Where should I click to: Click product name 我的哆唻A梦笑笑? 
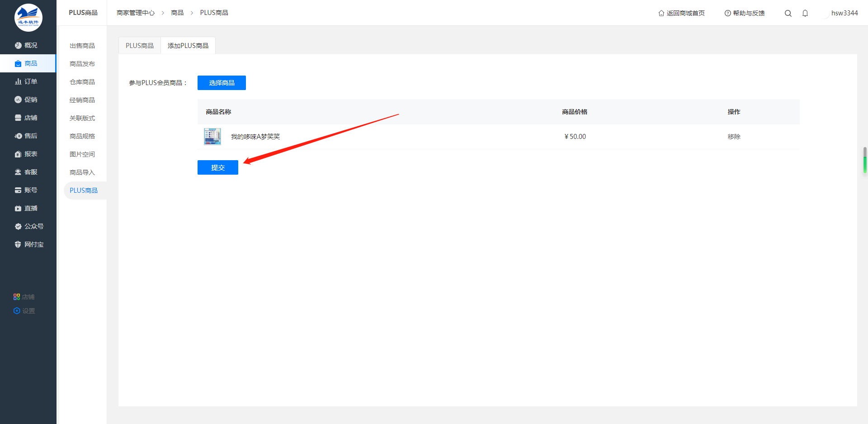click(255, 137)
